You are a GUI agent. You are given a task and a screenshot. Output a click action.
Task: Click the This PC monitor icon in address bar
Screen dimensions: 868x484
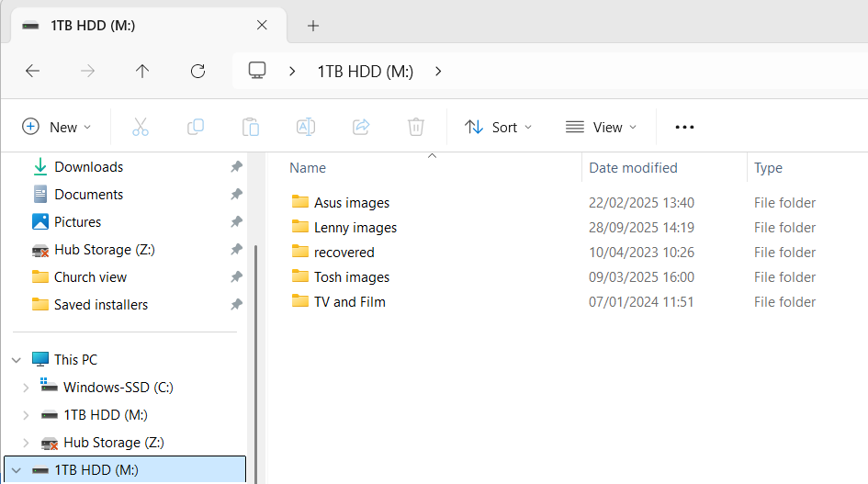[257, 71]
